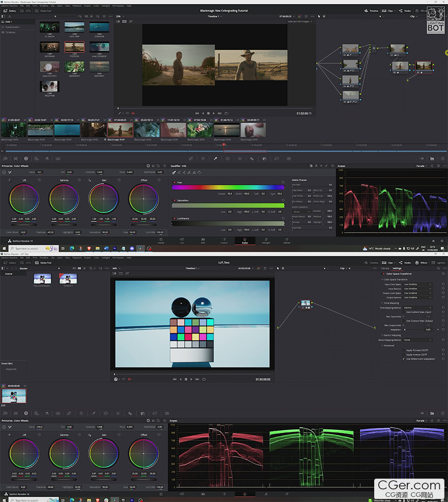448x502 pixels.
Task: Open Camera Raw palette in Colorgrading Tutorial window
Action: (6, 158)
